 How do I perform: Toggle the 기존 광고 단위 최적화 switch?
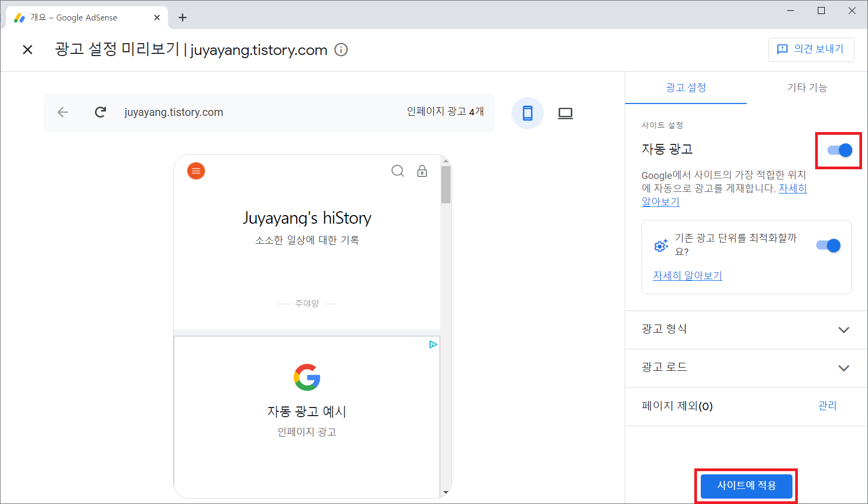[x=828, y=246]
